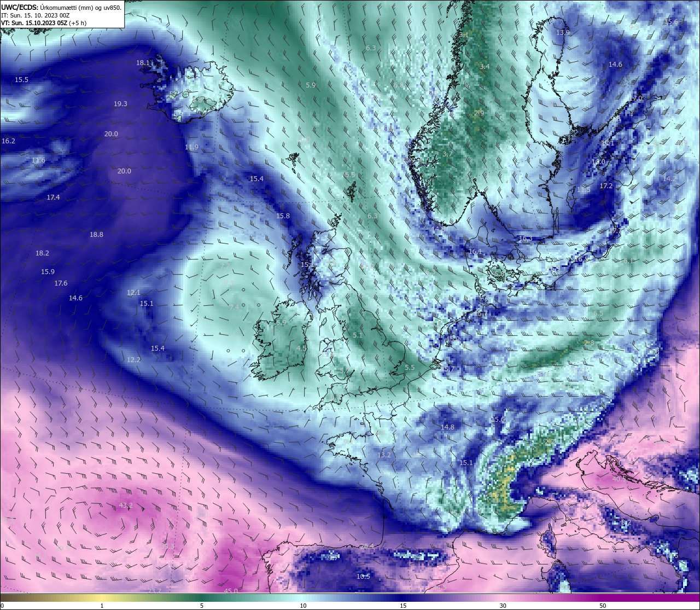This screenshot has width=700, height=610.
Task: Click the 16.1 value label
Action: tap(475, 252)
